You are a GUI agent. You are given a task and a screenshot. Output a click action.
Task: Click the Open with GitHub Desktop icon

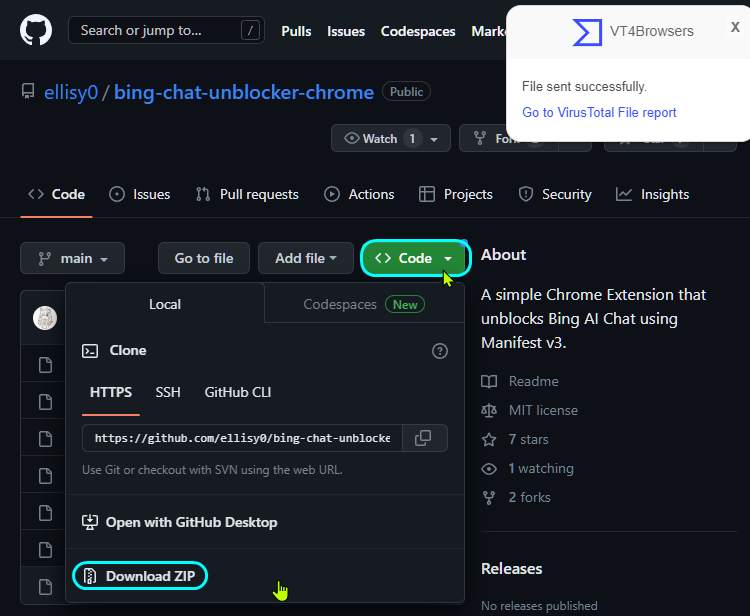(x=90, y=522)
